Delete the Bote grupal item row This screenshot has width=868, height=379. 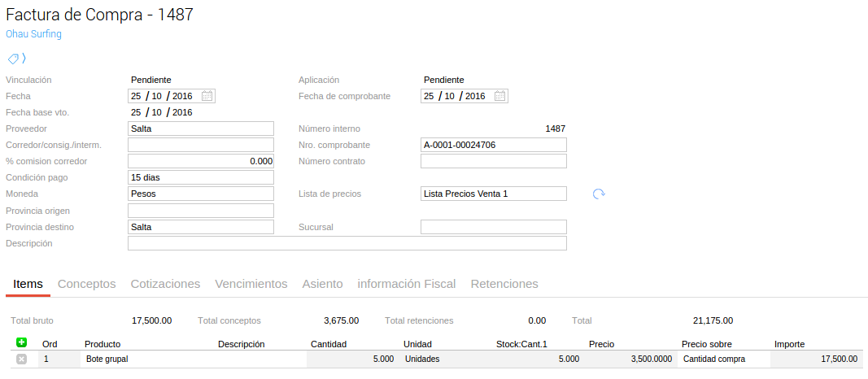(22, 359)
